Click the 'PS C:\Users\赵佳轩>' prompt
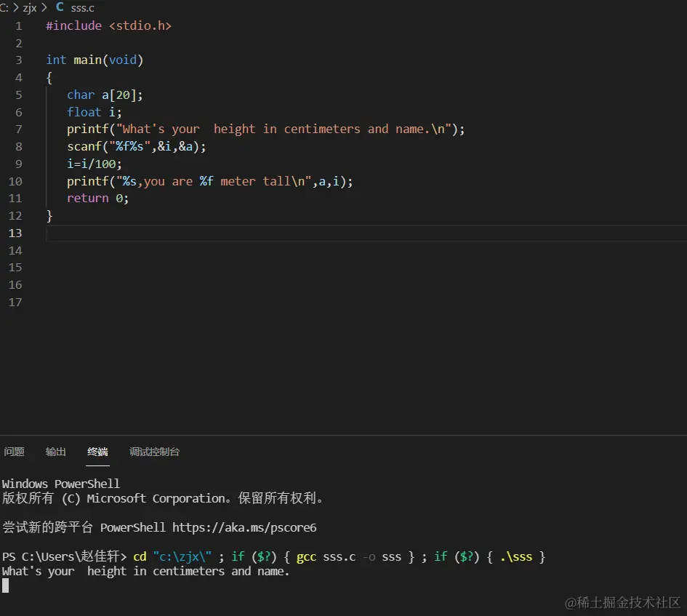The width and height of the screenshot is (687, 616). (64, 557)
